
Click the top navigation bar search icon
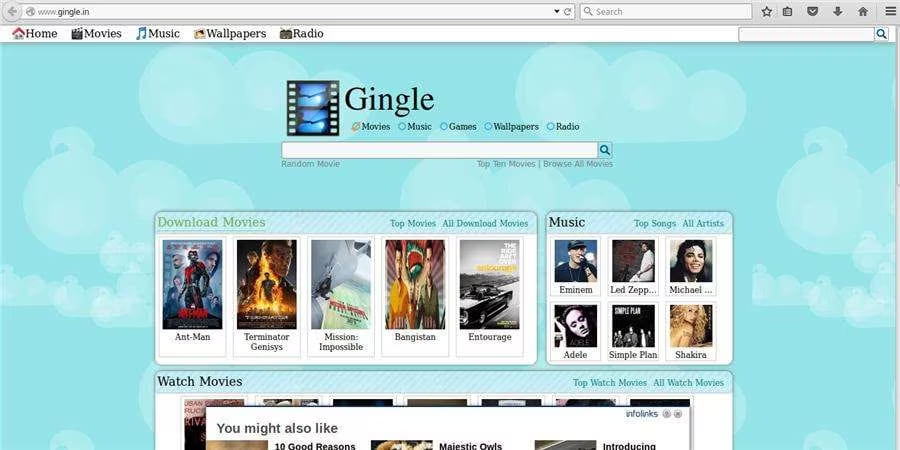pyautogui.click(x=881, y=34)
